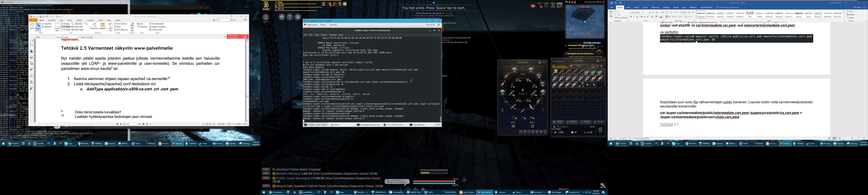The height and width of the screenshot is (195, 868).
Task: Open the Foxit zoom percentage dropdown
Action: pos(84,24)
